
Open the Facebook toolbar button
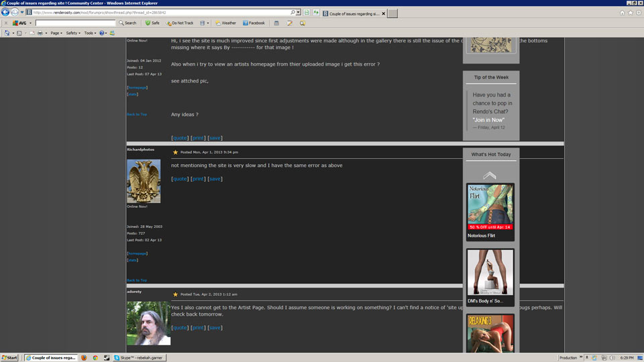pos(254,23)
